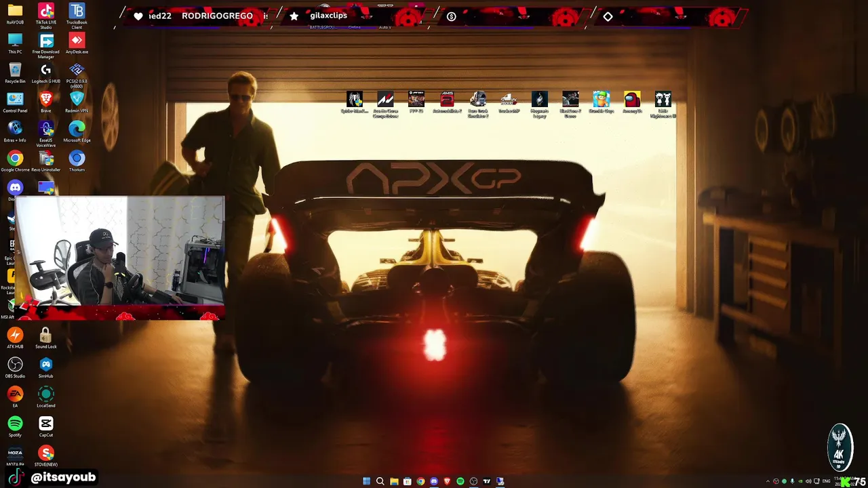Open the EA app desktop icon

tap(15, 396)
